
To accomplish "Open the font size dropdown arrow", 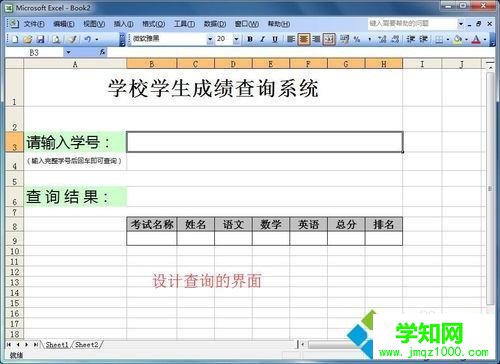I will click(x=236, y=39).
